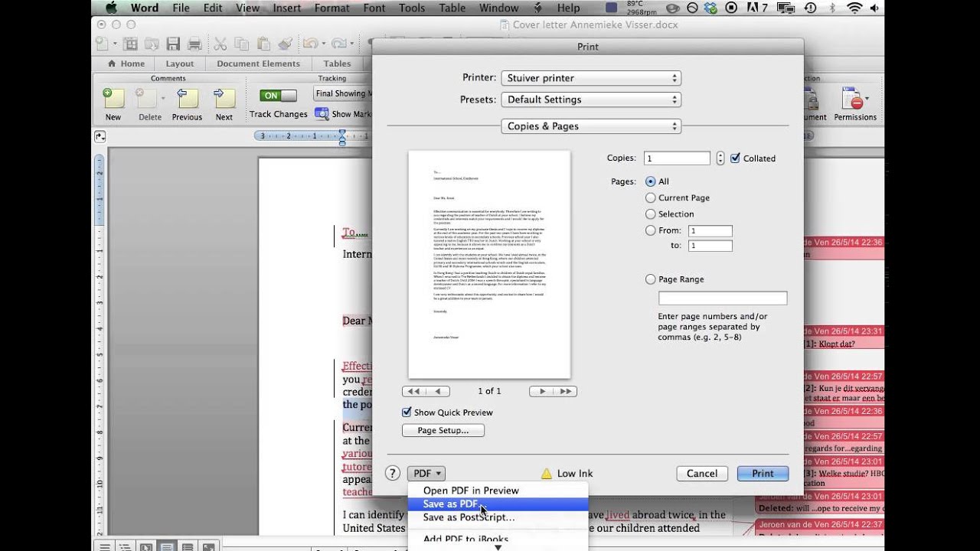Click the Cancel button
Screen dimensions: 980x551
(x=702, y=474)
